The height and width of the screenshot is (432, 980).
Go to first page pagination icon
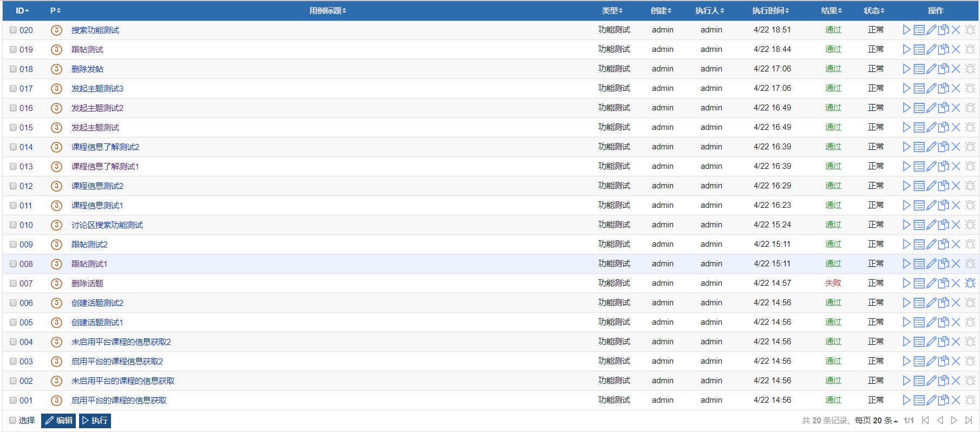(x=925, y=421)
